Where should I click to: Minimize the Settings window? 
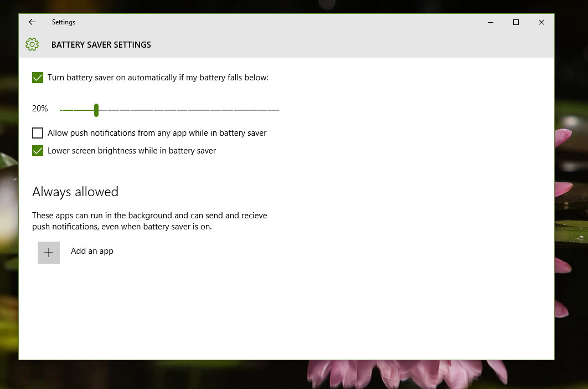pyautogui.click(x=491, y=22)
